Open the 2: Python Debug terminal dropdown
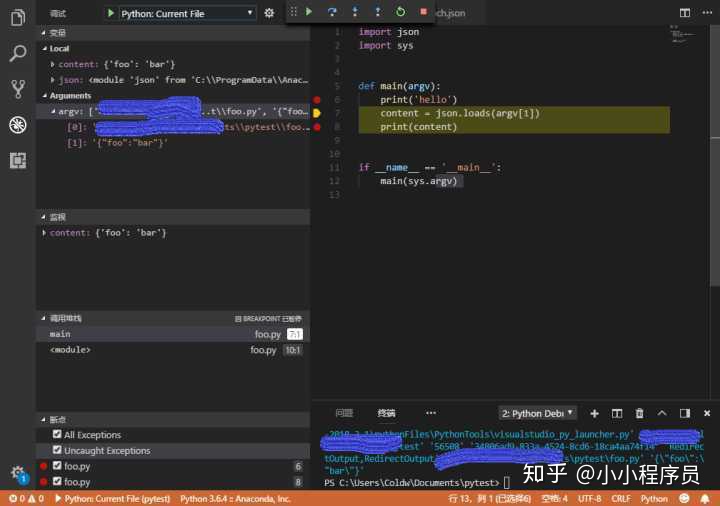Image resolution: width=720 pixels, height=506 pixels. 537,413
